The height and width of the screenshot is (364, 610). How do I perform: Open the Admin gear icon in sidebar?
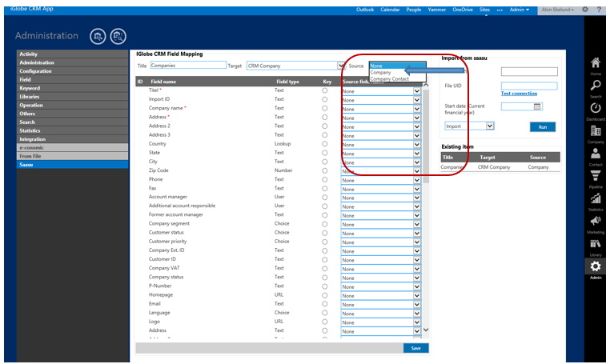click(x=596, y=266)
